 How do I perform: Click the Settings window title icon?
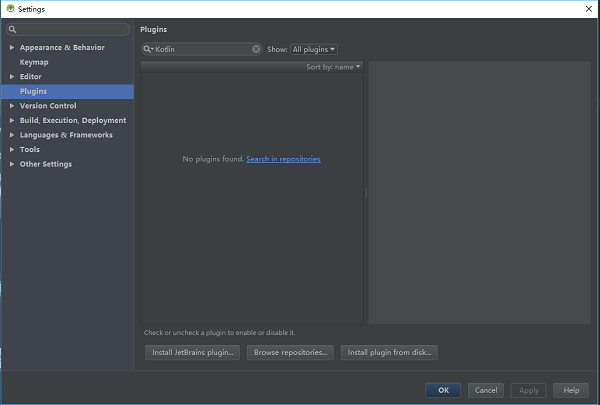point(10,8)
